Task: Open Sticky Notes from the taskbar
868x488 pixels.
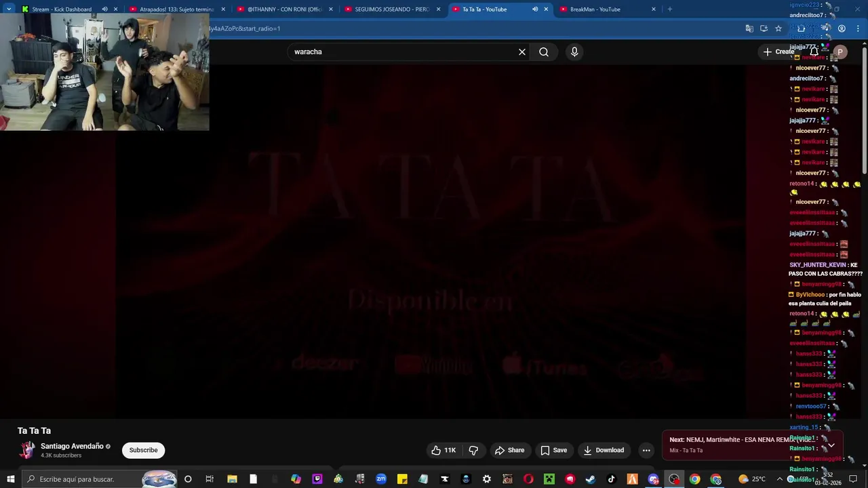Action: pos(402,479)
